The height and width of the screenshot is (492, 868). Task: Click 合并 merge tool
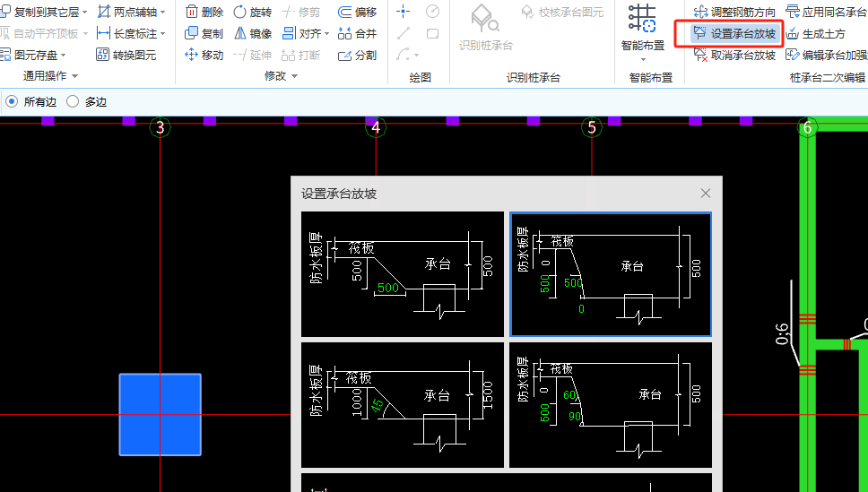[x=357, y=34]
